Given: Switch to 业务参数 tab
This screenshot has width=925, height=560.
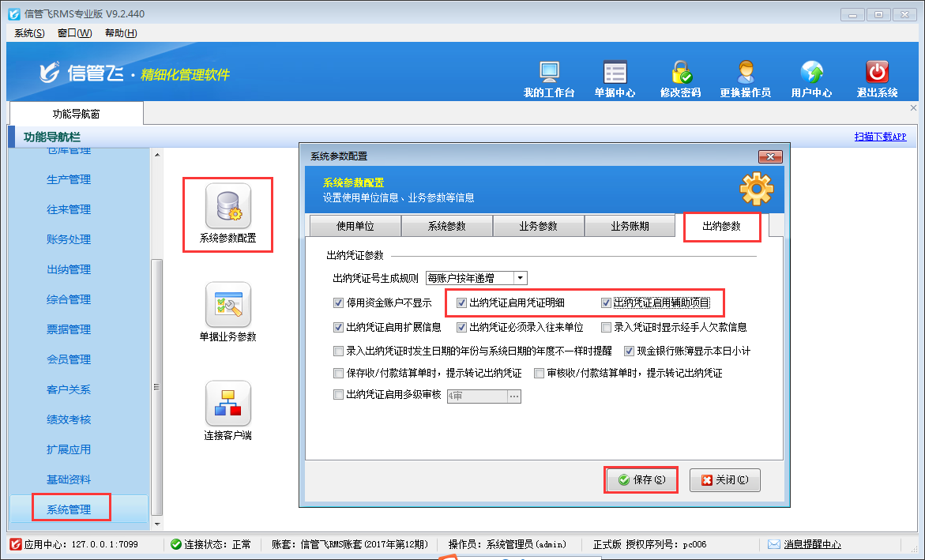Looking at the screenshot, I should pyautogui.click(x=538, y=227).
